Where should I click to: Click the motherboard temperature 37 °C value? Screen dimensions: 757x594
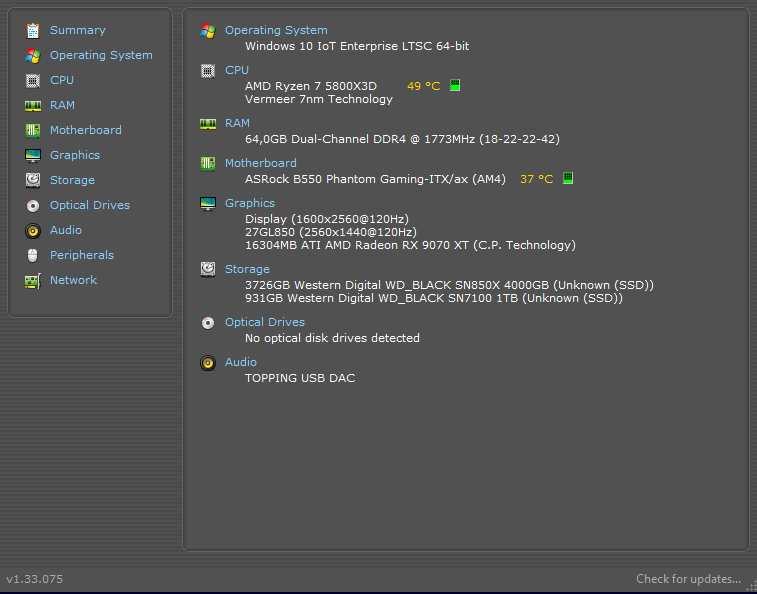[x=536, y=179]
